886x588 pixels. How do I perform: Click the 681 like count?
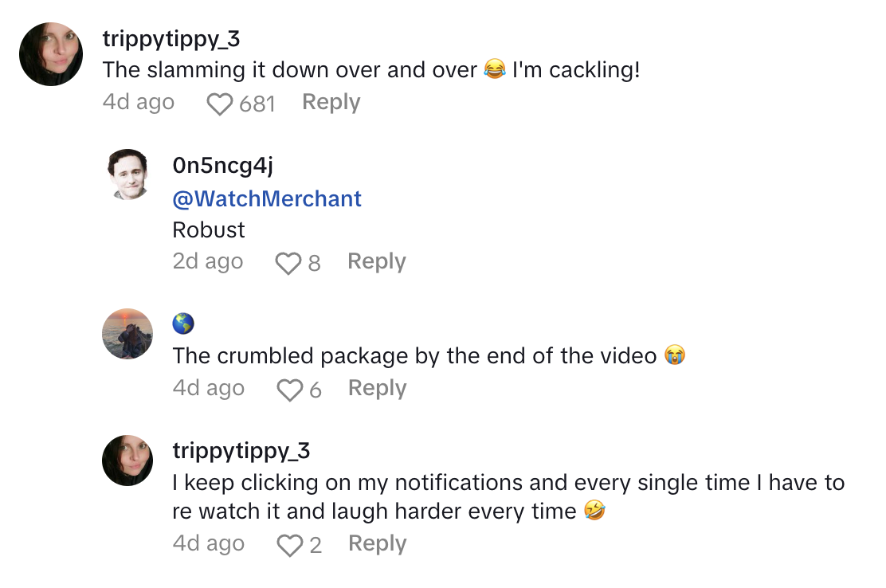tap(257, 104)
